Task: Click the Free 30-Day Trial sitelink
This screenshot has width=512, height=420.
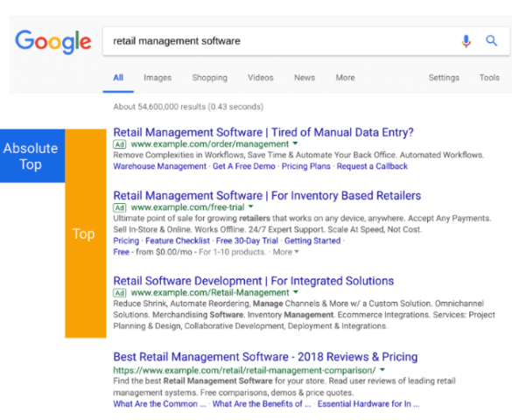Action: (247, 241)
